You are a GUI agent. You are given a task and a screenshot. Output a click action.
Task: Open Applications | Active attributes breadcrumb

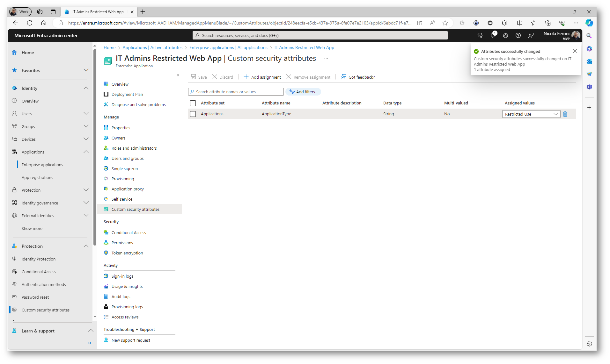tap(152, 47)
